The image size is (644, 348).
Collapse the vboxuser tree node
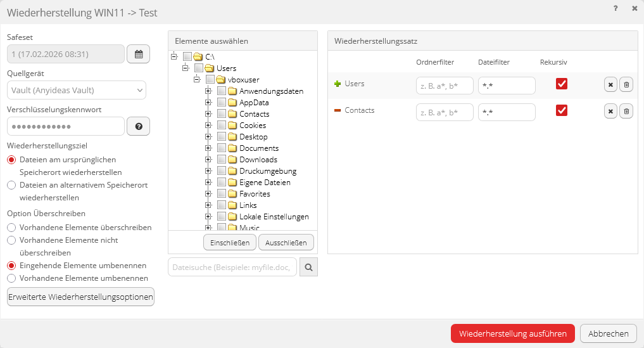pos(197,80)
